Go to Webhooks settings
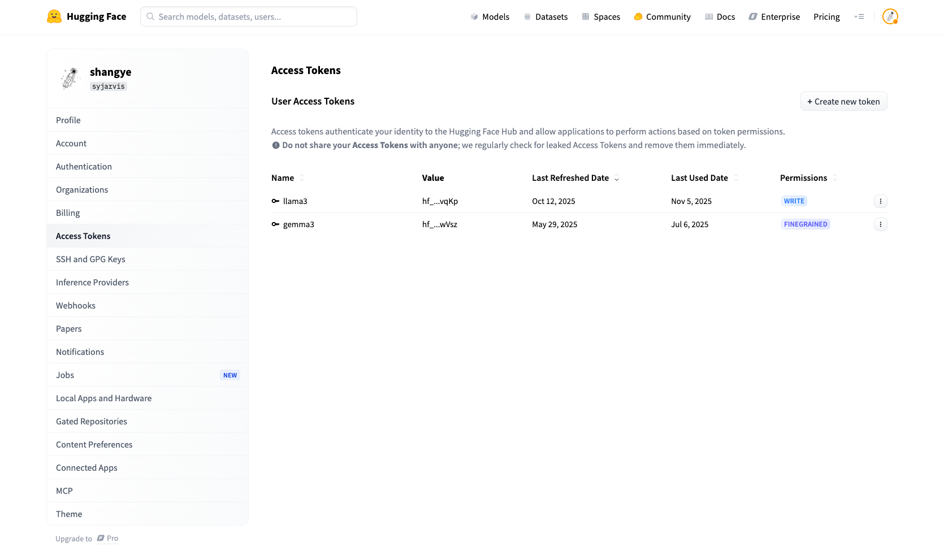944x560 pixels. point(148,306)
